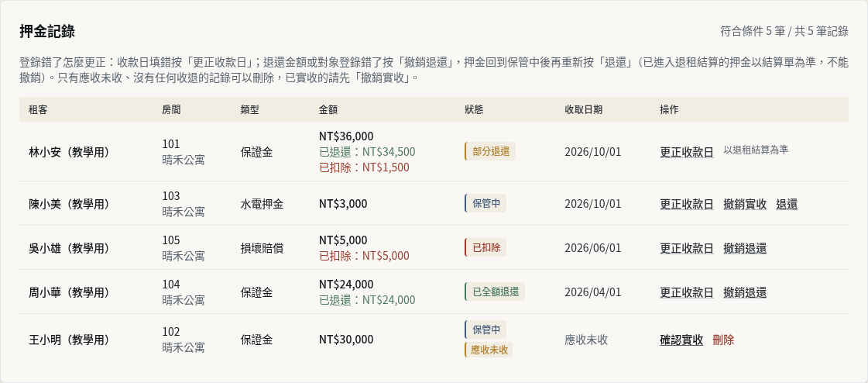Click 已扣除：NT$5,000 text
Viewport: 868px width, 383px height.
[364, 256]
